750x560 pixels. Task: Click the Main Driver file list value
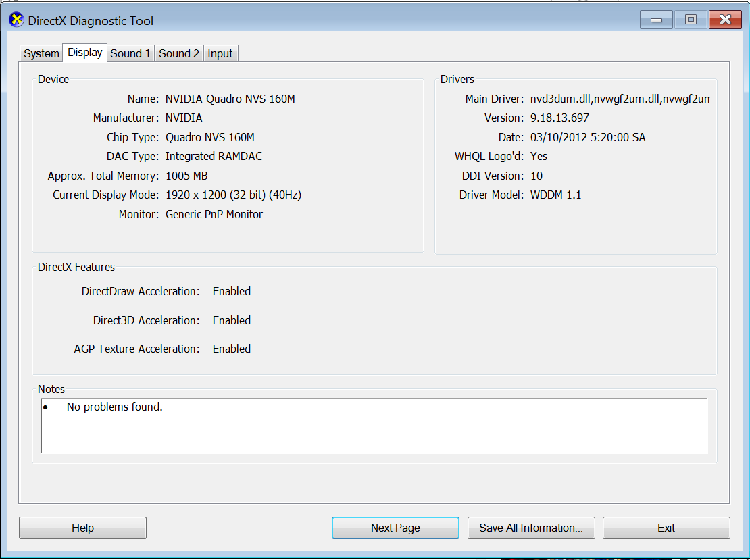click(x=620, y=99)
